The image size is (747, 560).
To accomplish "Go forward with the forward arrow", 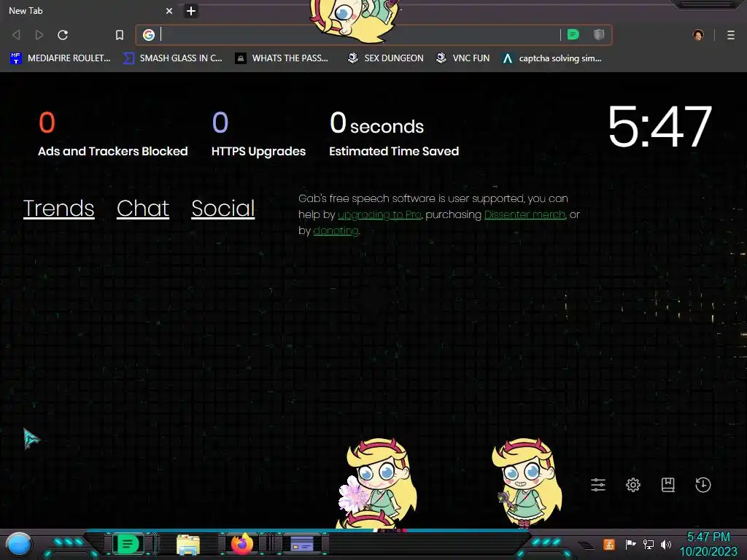I will [39, 35].
